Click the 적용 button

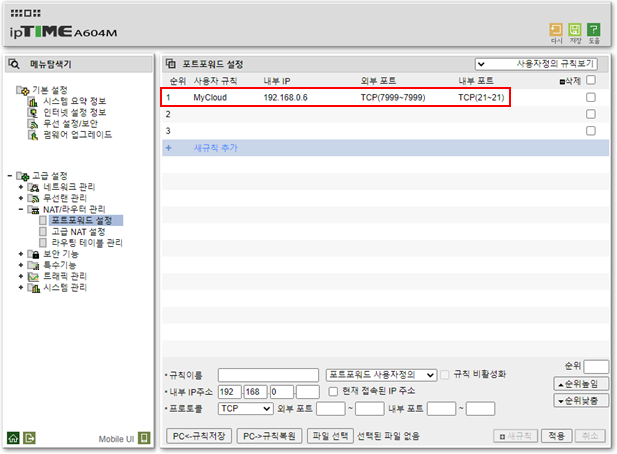556,436
